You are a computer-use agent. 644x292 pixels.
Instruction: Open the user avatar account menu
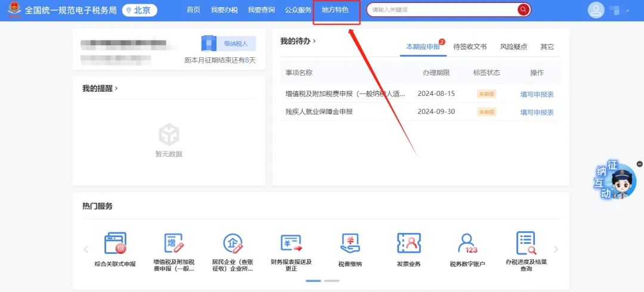(596, 10)
